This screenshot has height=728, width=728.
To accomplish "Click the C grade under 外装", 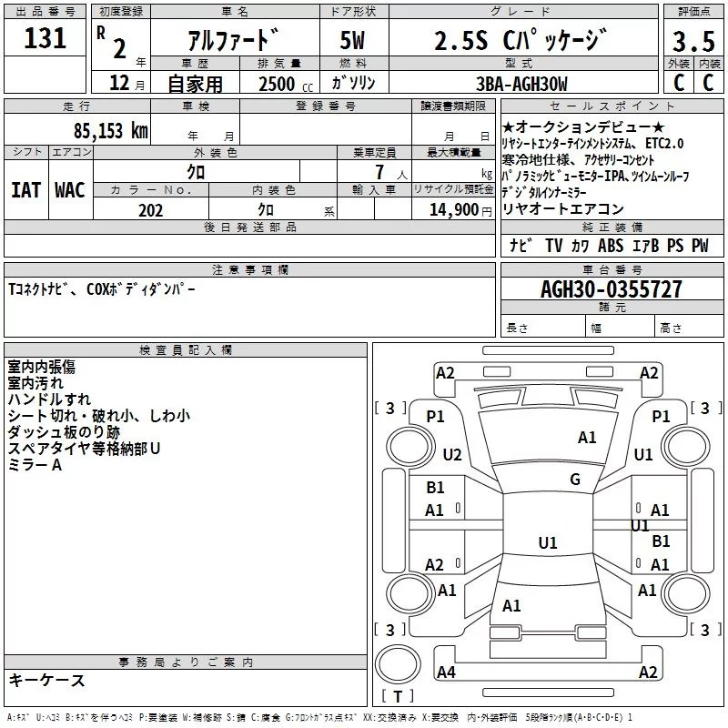I will pyautogui.click(x=679, y=83).
